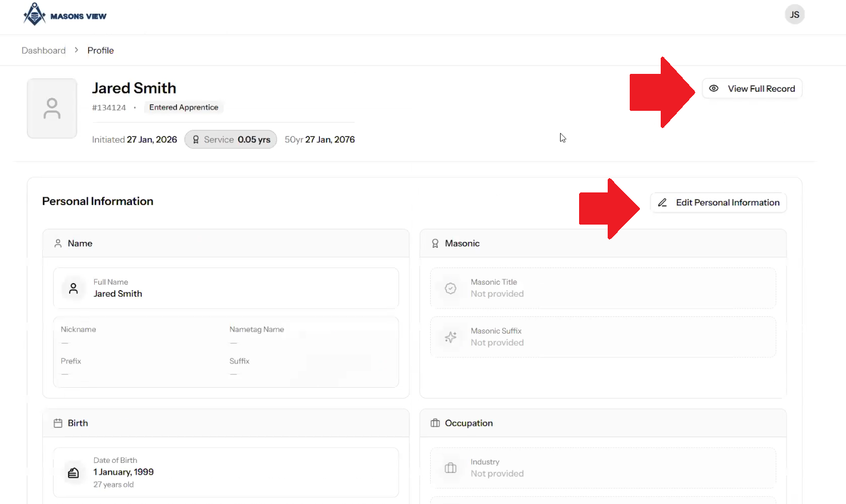Click the Masonic section title
This screenshot has width=846, height=504.
(462, 243)
